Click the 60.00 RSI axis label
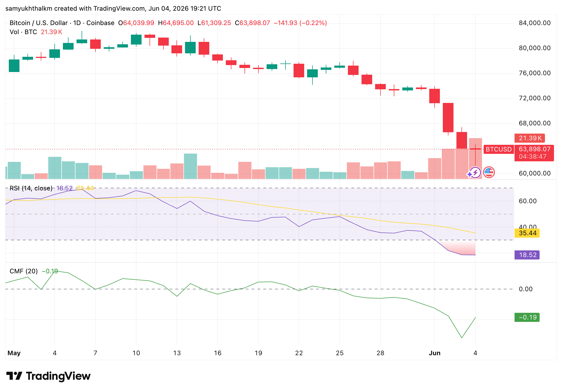The width and height of the screenshot is (562, 392). click(528, 201)
